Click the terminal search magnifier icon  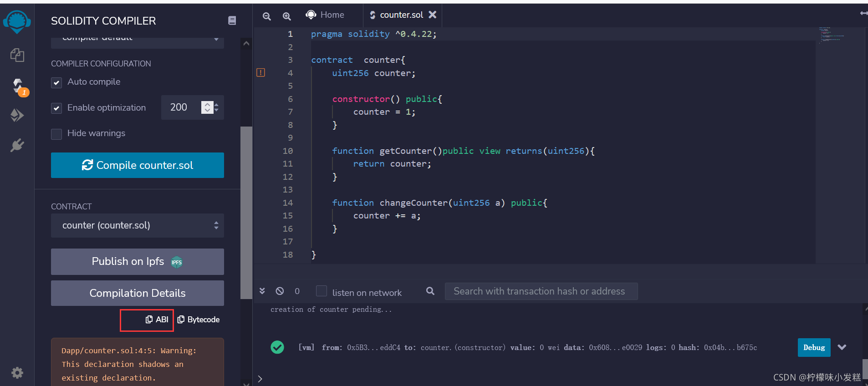tap(430, 291)
